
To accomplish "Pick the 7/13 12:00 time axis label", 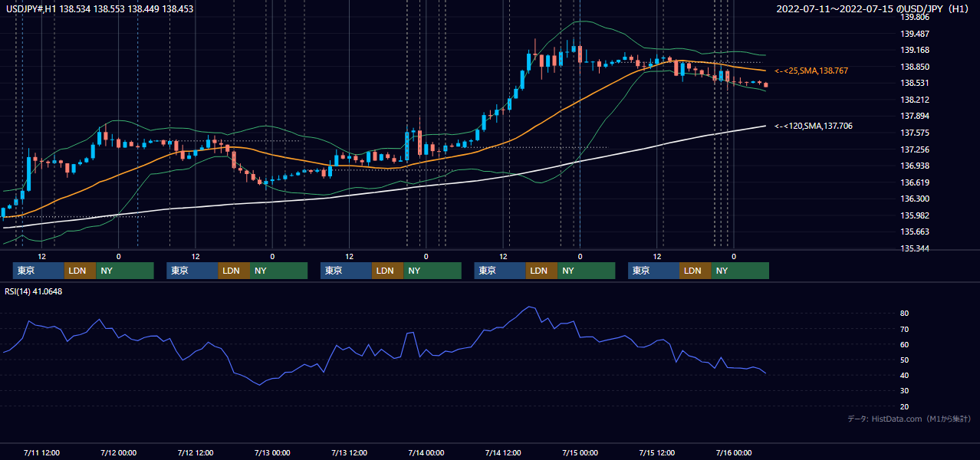I will point(350,452).
